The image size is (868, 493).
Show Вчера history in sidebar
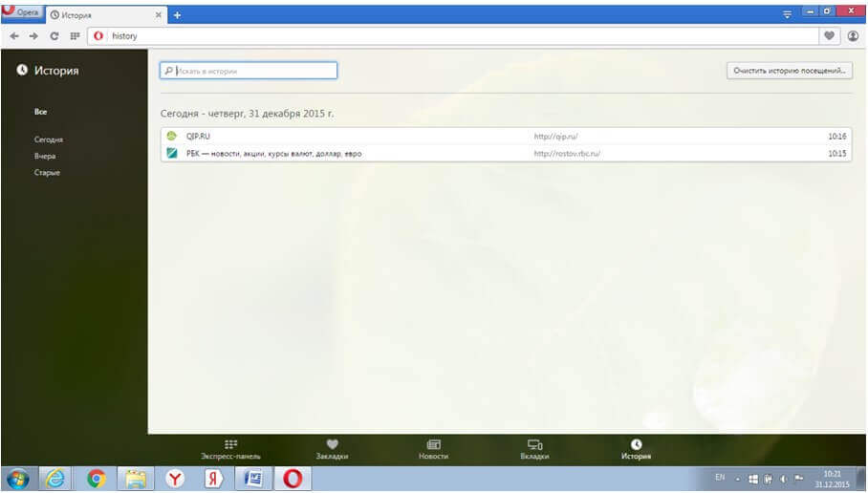click(x=45, y=156)
